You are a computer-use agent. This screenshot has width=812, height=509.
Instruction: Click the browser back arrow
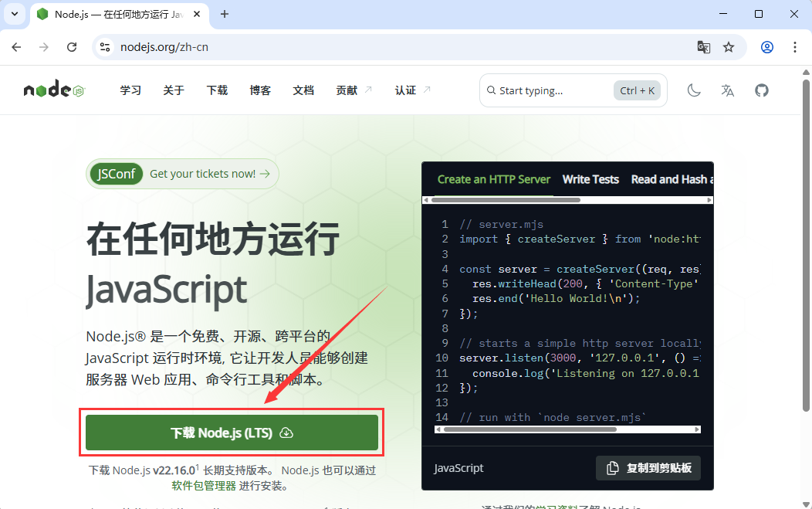16,47
